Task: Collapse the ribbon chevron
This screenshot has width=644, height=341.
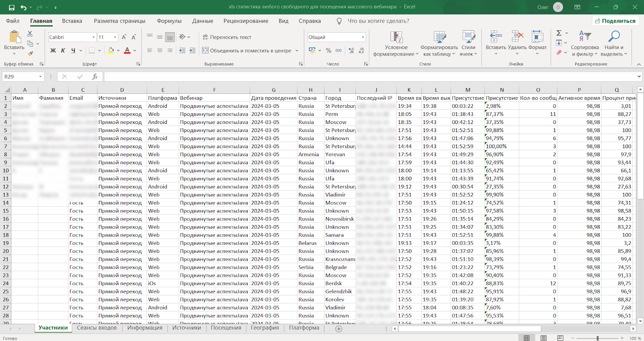Action: click(638, 64)
